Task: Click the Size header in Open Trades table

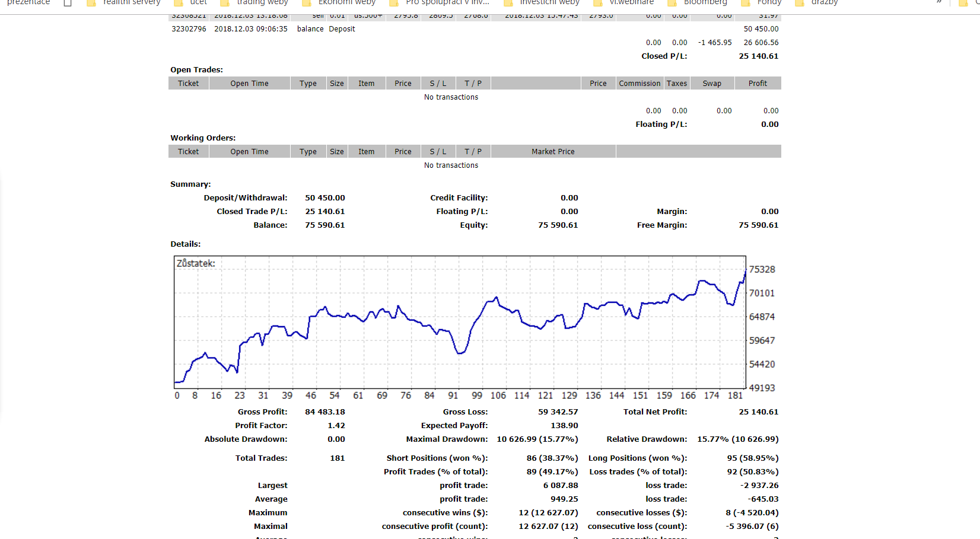Action: [x=337, y=84]
